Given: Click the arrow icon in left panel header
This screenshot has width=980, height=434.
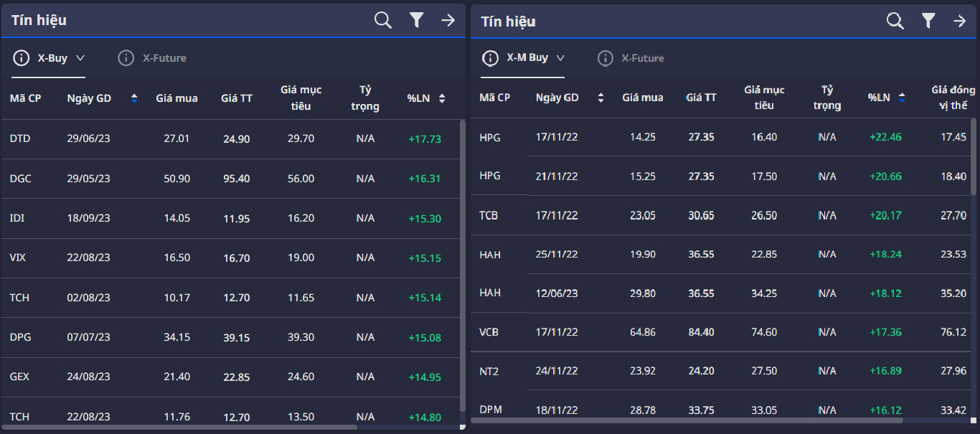Looking at the screenshot, I should [x=448, y=21].
